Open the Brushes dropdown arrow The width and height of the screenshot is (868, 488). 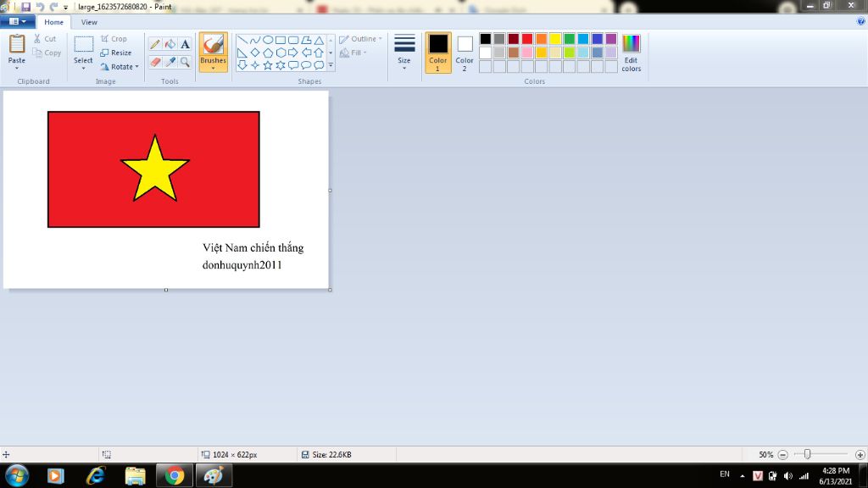213,68
